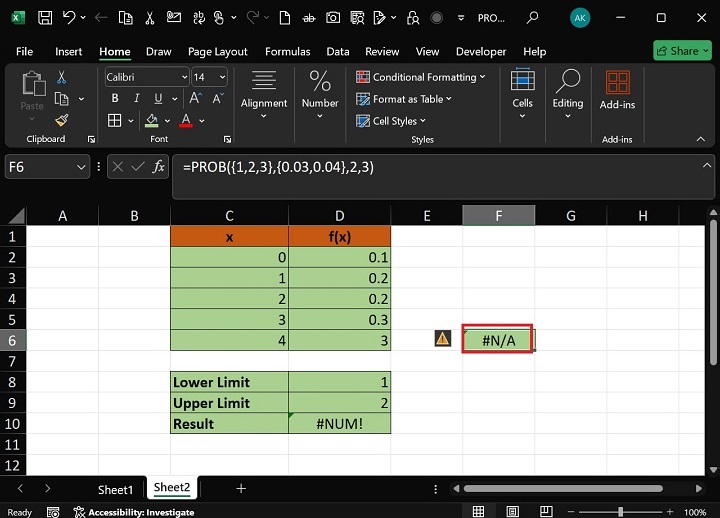Open the Add-ins pane
Viewport: 720px width, 518px height.
tap(617, 90)
